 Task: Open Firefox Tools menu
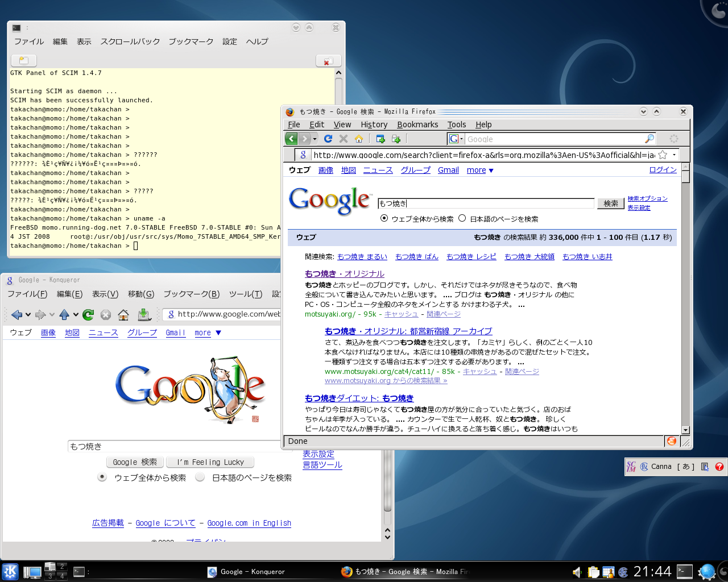457,124
